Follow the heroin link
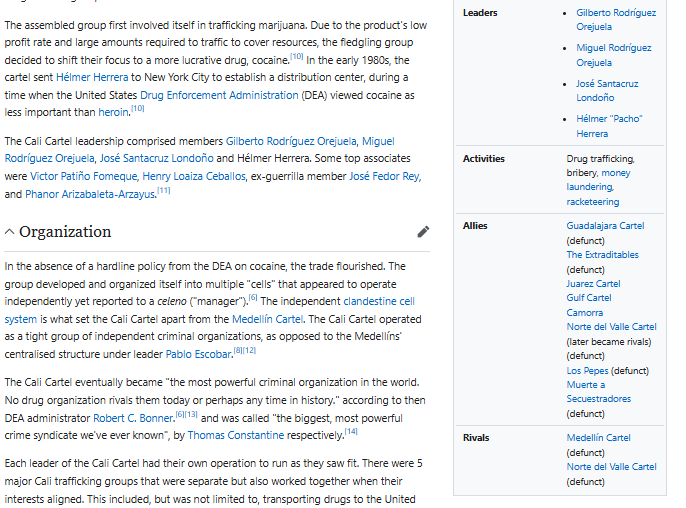Image resolution: width=686 pixels, height=508 pixels. tap(113, 112)
